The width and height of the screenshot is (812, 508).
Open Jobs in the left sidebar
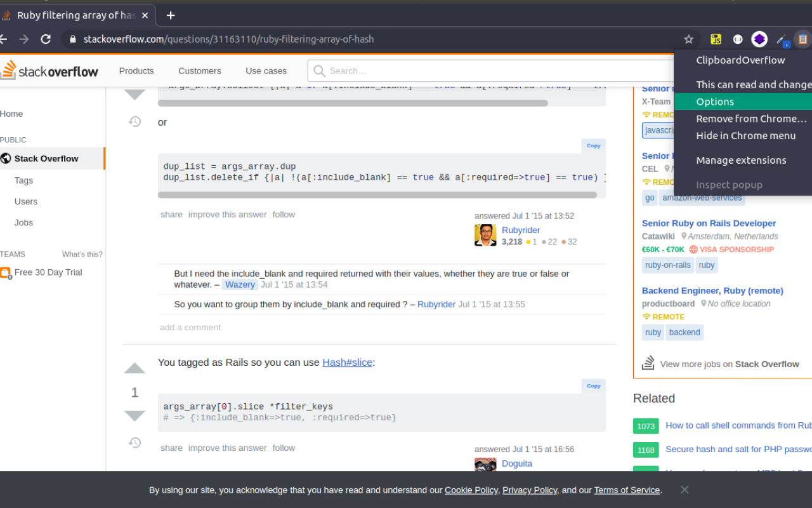(x=23, y=222)
